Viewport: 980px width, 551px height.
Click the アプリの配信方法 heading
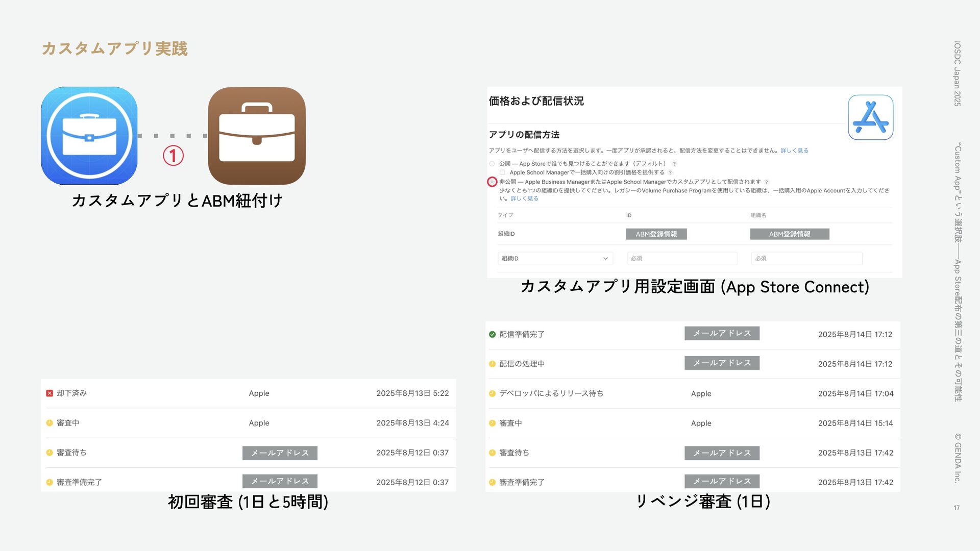[x=524, y=135]
